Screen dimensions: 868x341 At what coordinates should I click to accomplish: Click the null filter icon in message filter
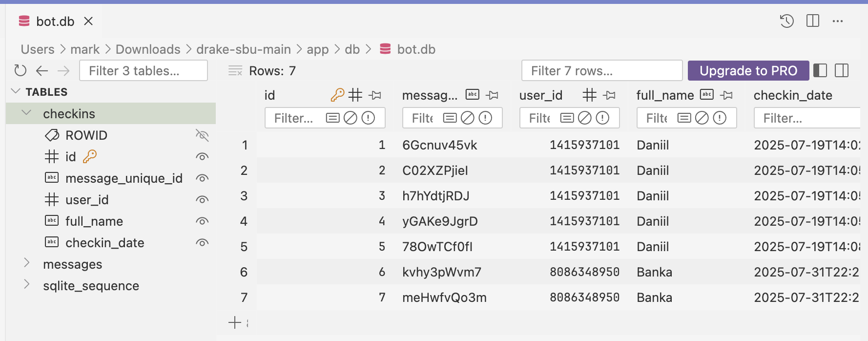point(468,118)
